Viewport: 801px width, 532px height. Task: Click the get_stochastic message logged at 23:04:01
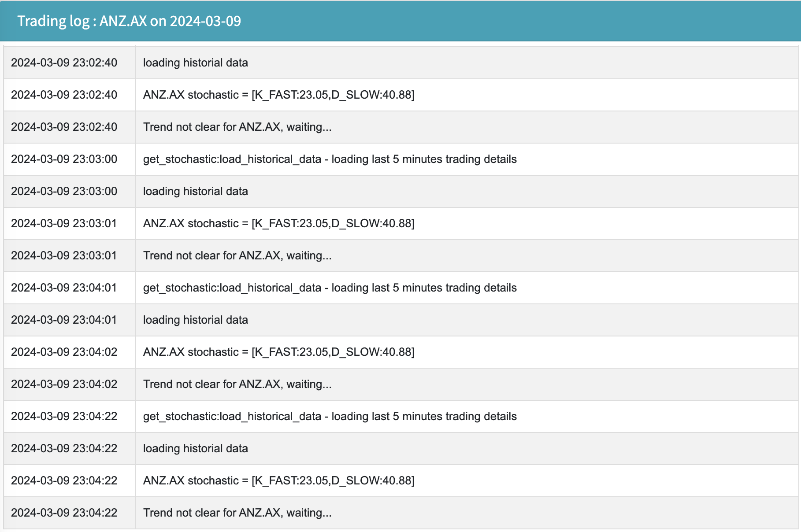[330, 288]
